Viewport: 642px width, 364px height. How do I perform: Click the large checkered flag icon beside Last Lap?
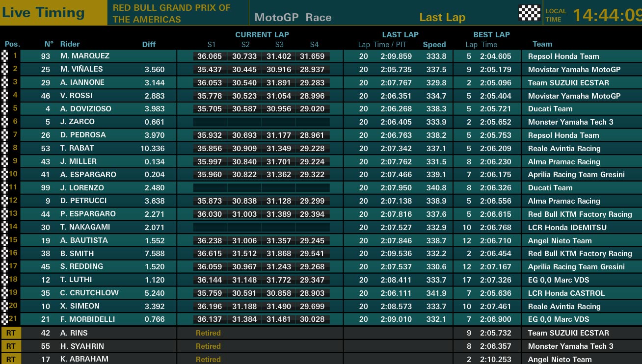coord(529,13)
